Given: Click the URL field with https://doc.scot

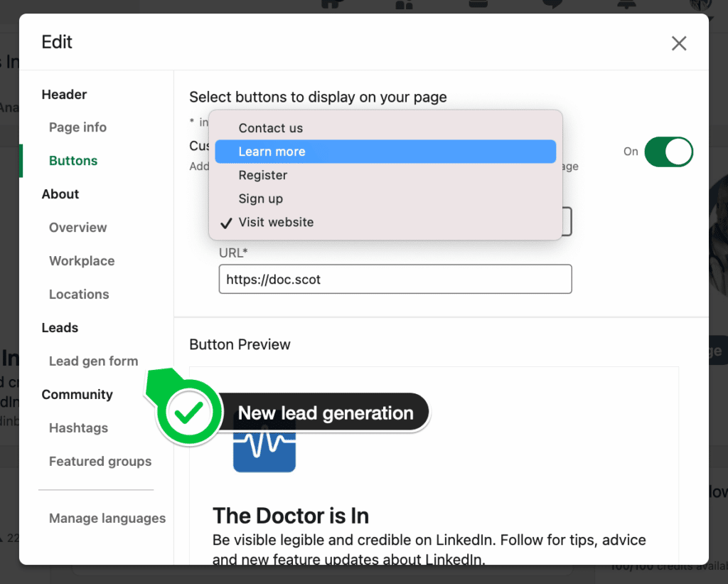Looking at the screenshot, I should point(395,280).
